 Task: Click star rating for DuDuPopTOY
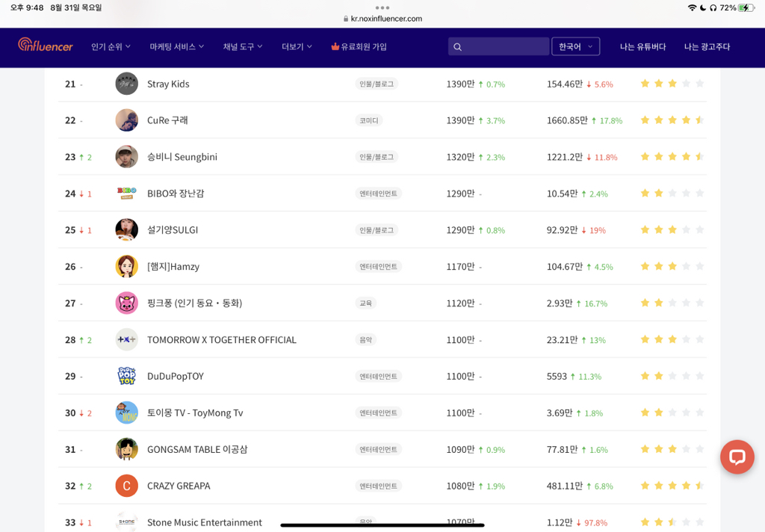(672, 376)
